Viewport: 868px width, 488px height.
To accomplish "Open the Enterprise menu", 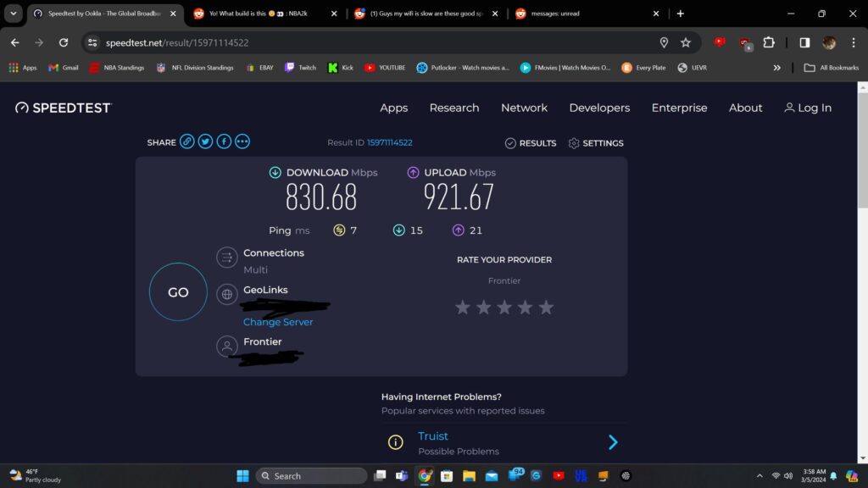I will 679,108.
